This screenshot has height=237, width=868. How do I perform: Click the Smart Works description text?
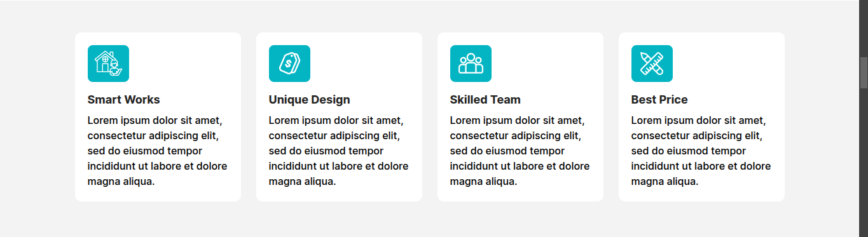click(x=157, y=151)
